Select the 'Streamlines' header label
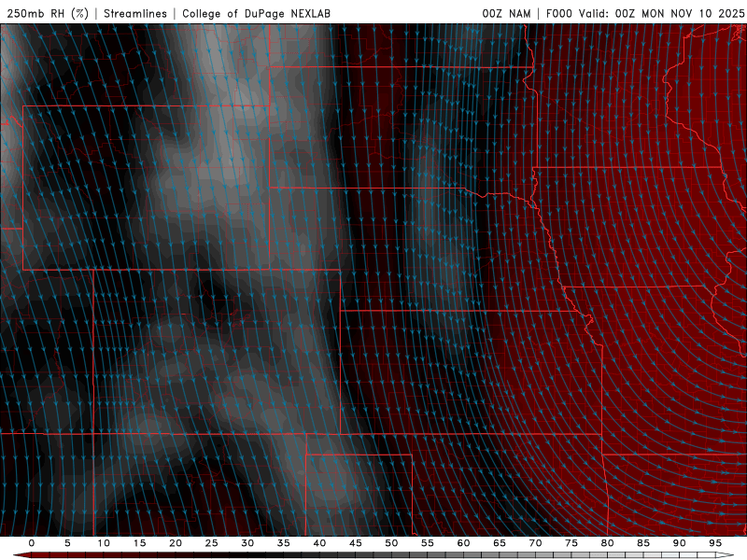747x560 pixels. [135, 13]
